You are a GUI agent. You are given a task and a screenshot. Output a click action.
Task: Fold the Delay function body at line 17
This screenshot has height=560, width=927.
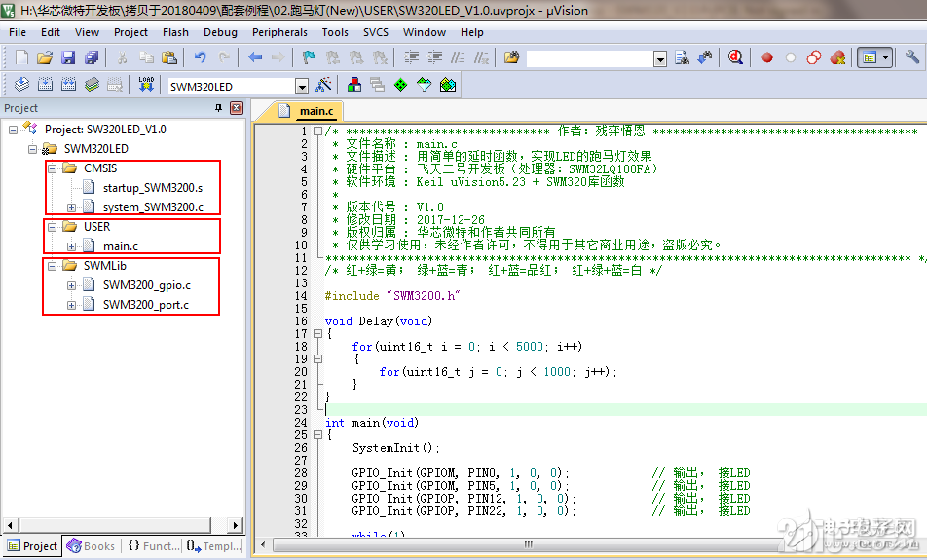tap(317, 333)
